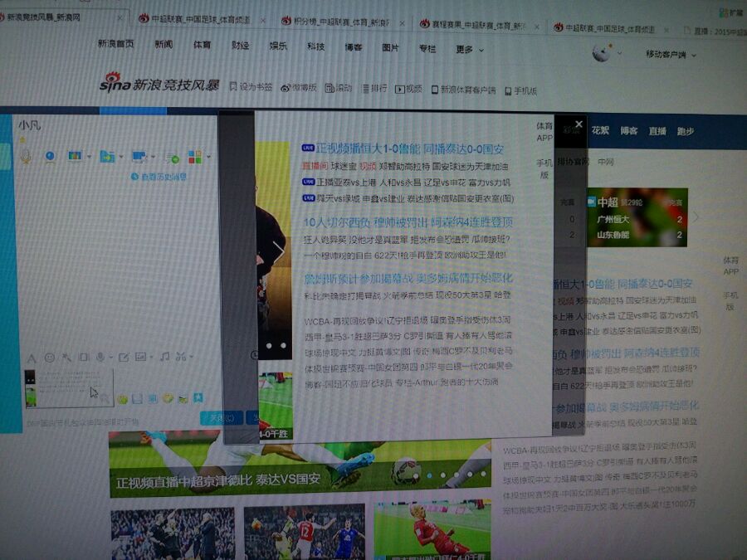Expand the apps grid dropdown arrow
The height and width of the screenshot is (560, 747).
[x=208, y=157]
